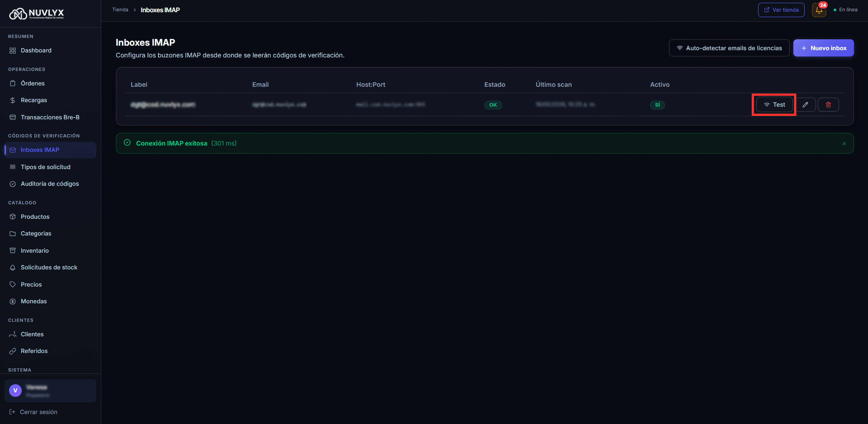Image resolution: width=868 pixels, height=424 pixels.
Task: Open Solicitudes de stock
Action: point(50,267)
